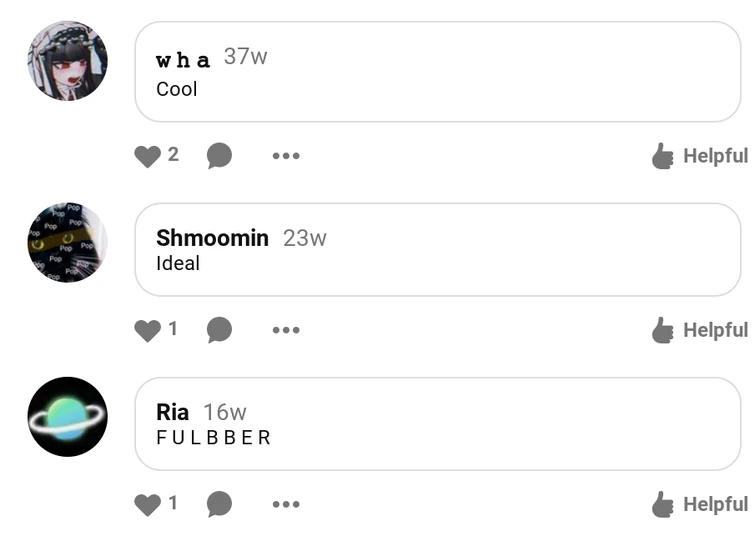Mark Shmoomin's comment as Helpful
The height and width of the screenshot is (541, 755).
pos(699,330)
